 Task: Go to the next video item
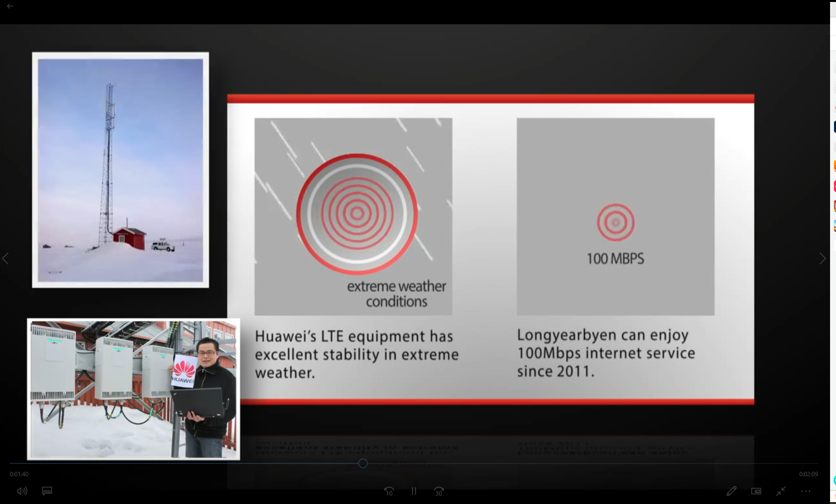coord(823,258)
